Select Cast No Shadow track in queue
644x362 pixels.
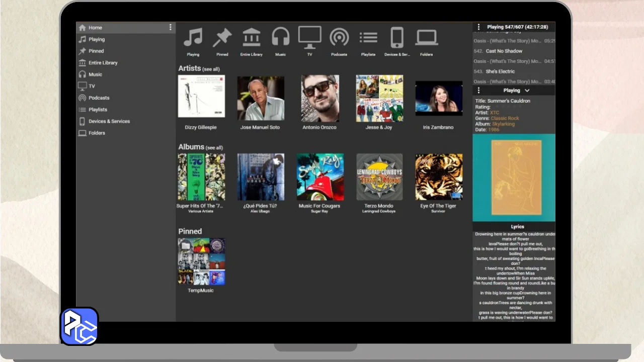point(504,51)
